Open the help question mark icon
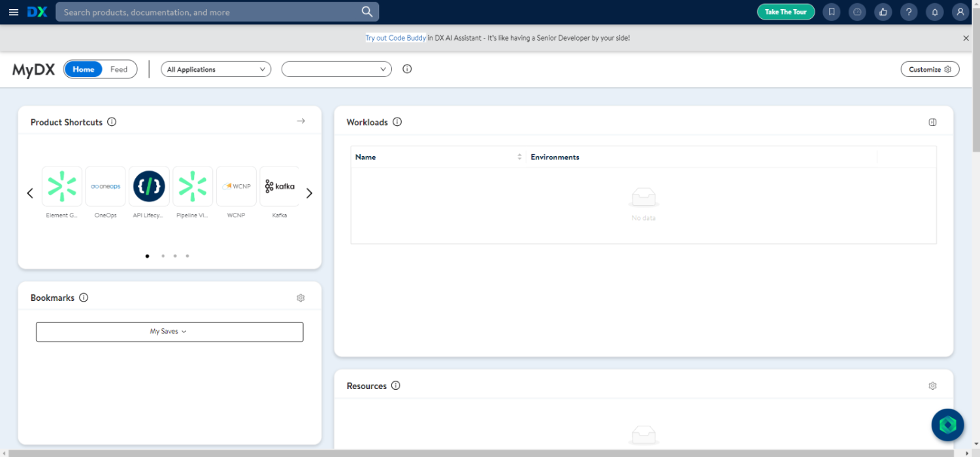 pyautogui.click(x=909, y=12)
